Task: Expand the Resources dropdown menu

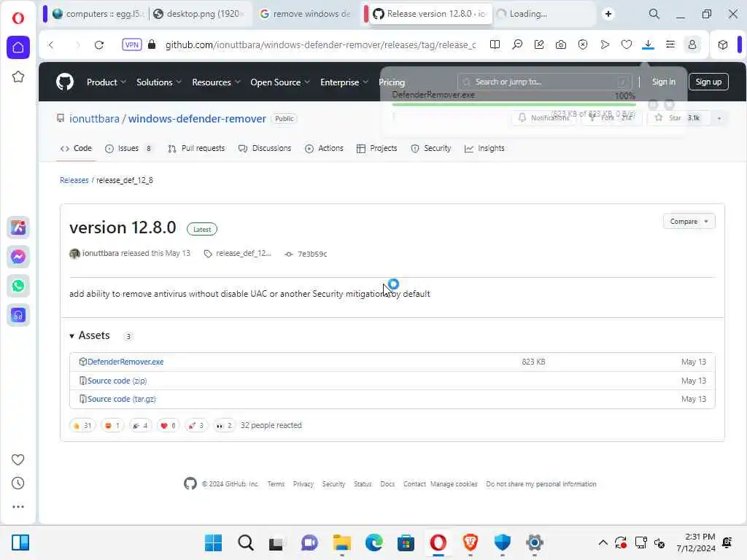Action: [x=216, y=82]
